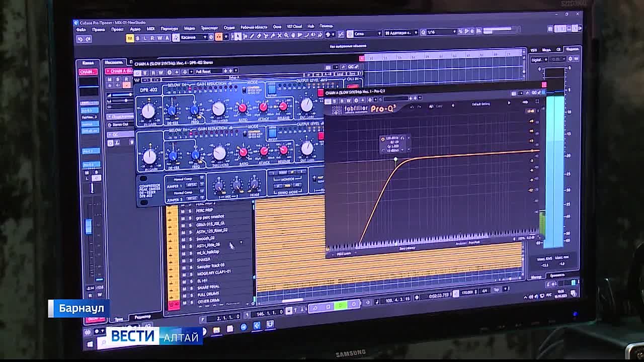Select the EQ band point on curve
This screenshot has width=644, height=362.
[395, 159]
